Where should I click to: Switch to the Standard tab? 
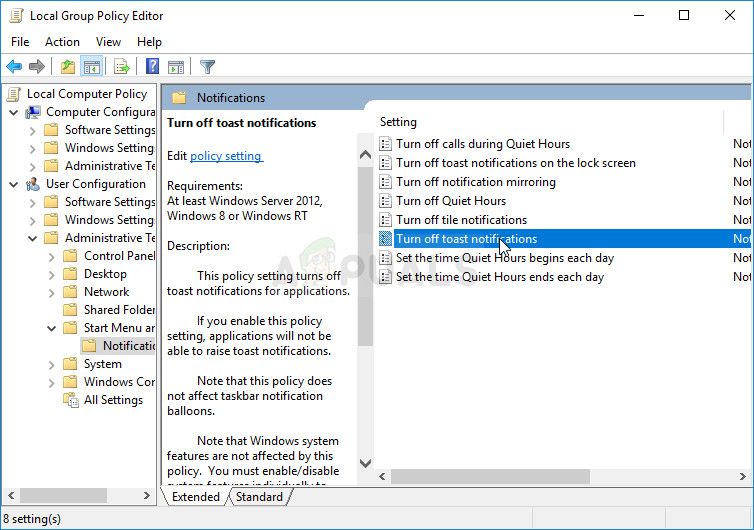[x=259, y=497]
